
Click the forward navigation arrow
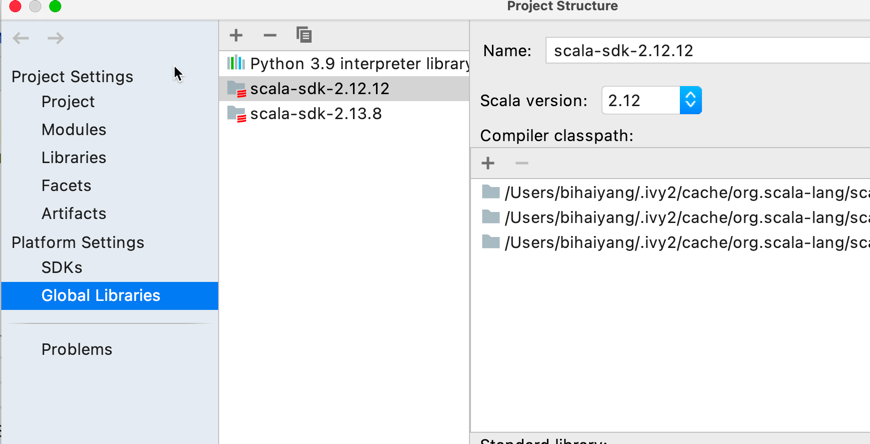pyautogui.click(x=55, y=38)
